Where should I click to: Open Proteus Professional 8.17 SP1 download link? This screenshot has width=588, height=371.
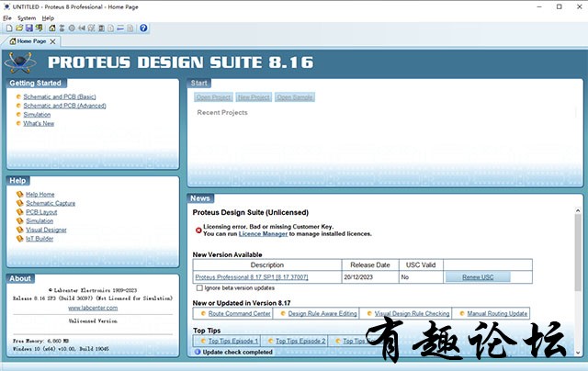click(x=252, y=277)
